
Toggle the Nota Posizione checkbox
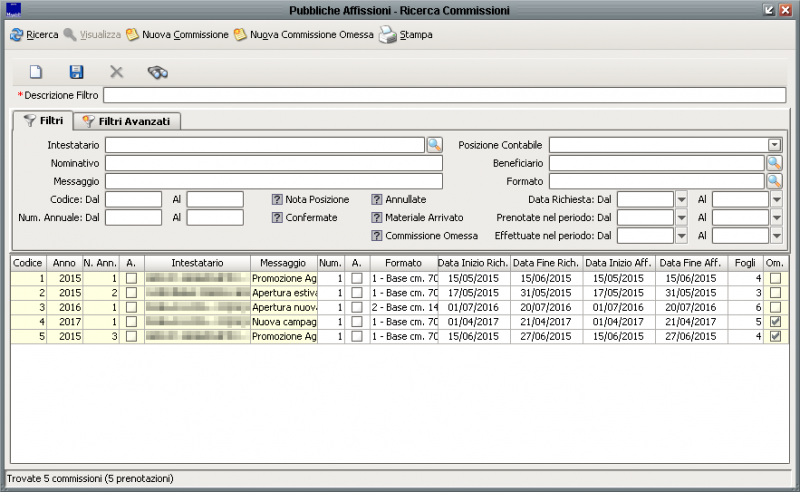(277, 199)
